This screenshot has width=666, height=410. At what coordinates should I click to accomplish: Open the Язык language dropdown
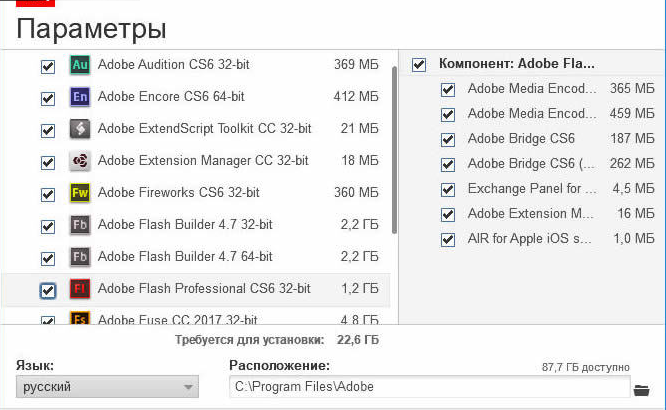107,387
